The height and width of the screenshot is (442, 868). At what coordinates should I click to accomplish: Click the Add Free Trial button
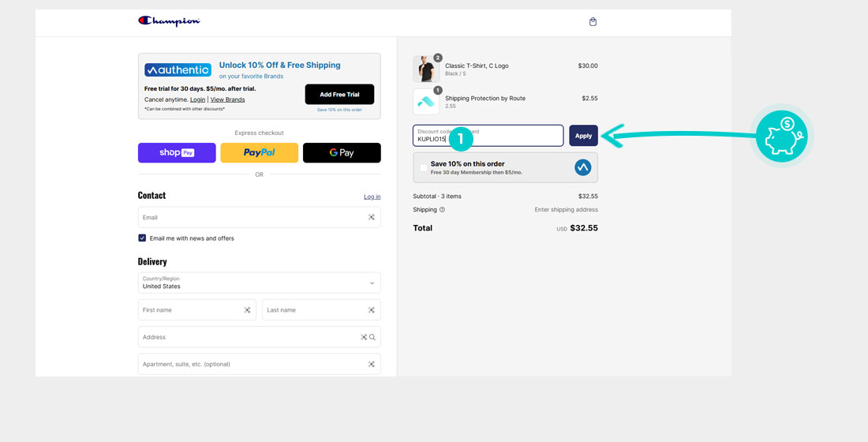click(x=339, y=94)
